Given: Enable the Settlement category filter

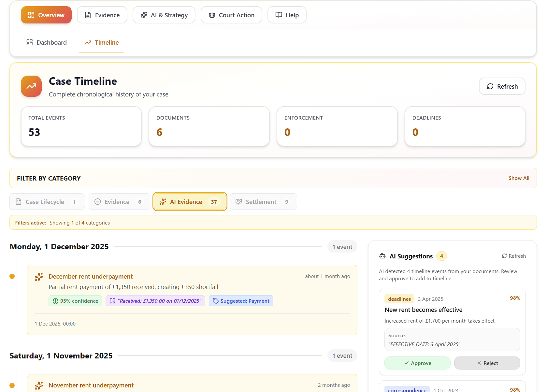Looking at the screenshot, I should [x=263, y=201].
